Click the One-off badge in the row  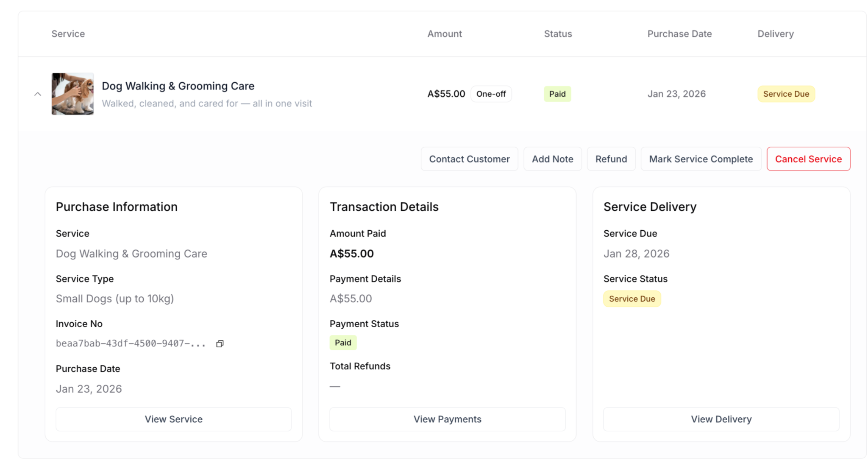point(491,94)
